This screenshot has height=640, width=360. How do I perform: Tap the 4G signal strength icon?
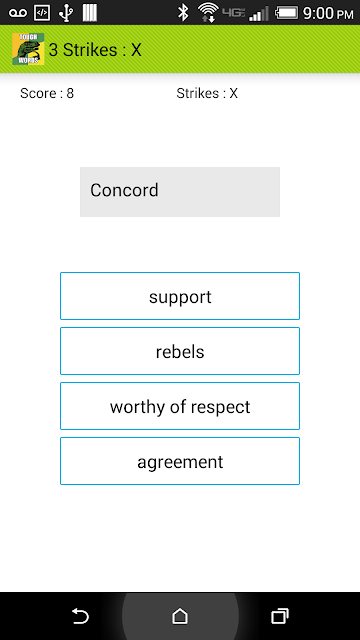click(x=246, y=13)
